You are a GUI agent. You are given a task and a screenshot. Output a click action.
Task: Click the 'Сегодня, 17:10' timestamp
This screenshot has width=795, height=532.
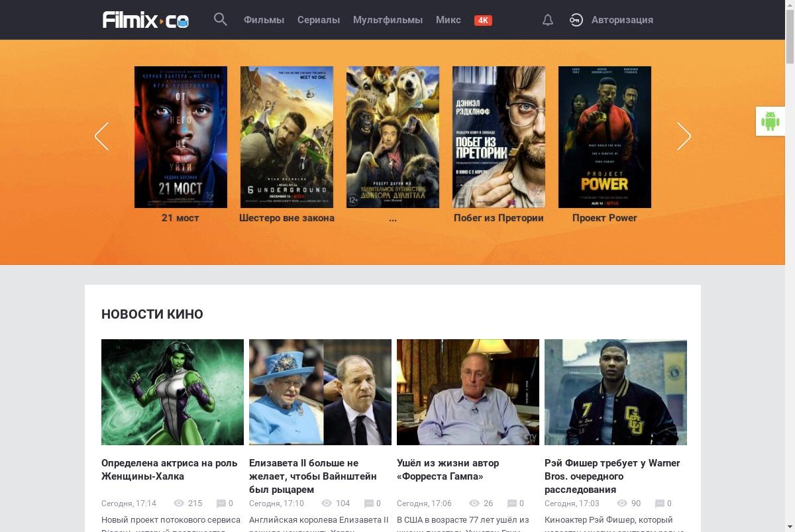point(276,504)
